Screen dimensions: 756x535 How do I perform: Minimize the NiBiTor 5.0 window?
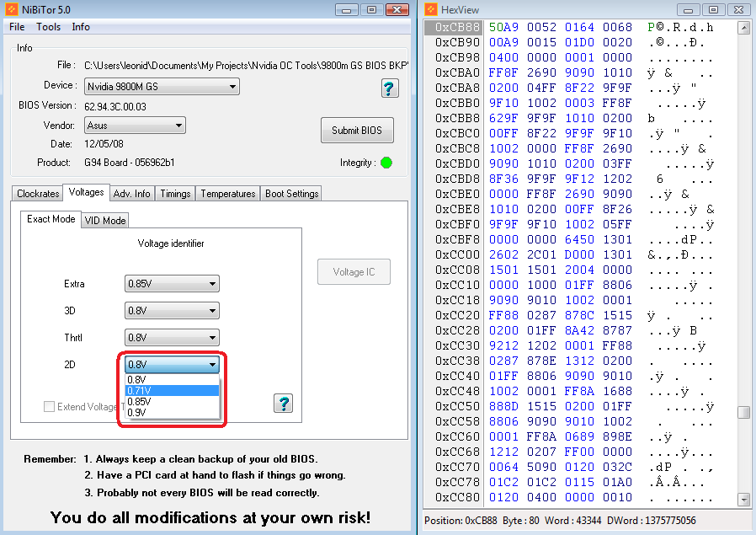tap(347, 9)
